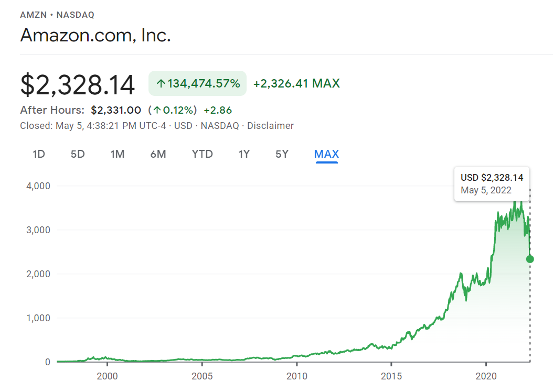Switch to the 1D chart view
The width and height of the screenshot is (553, 392).
pyautogui.click(x=38, y=154)
